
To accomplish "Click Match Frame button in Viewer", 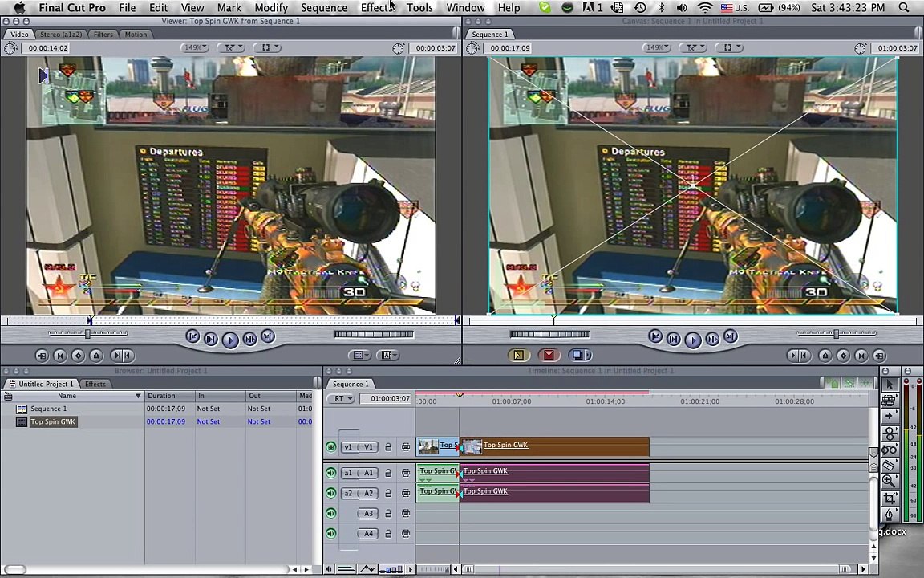I will [x=42, y=356].
